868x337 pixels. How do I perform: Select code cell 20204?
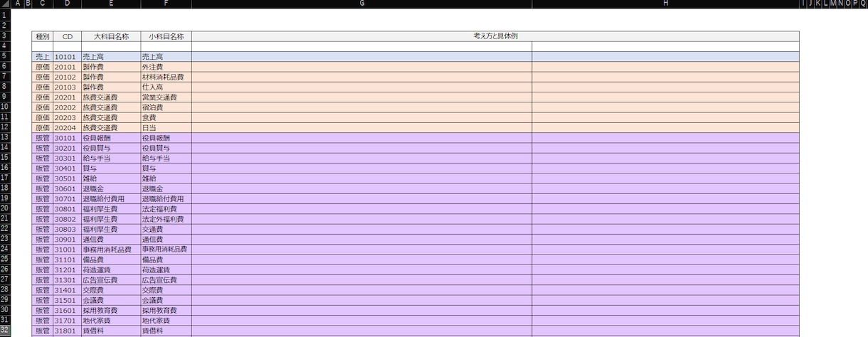coord(67,127)
